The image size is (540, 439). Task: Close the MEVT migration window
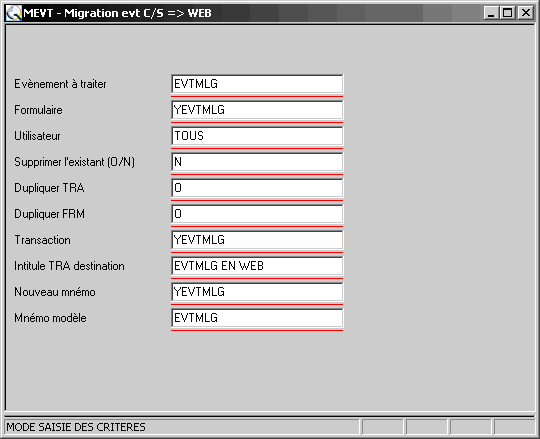tap(526, 13)
